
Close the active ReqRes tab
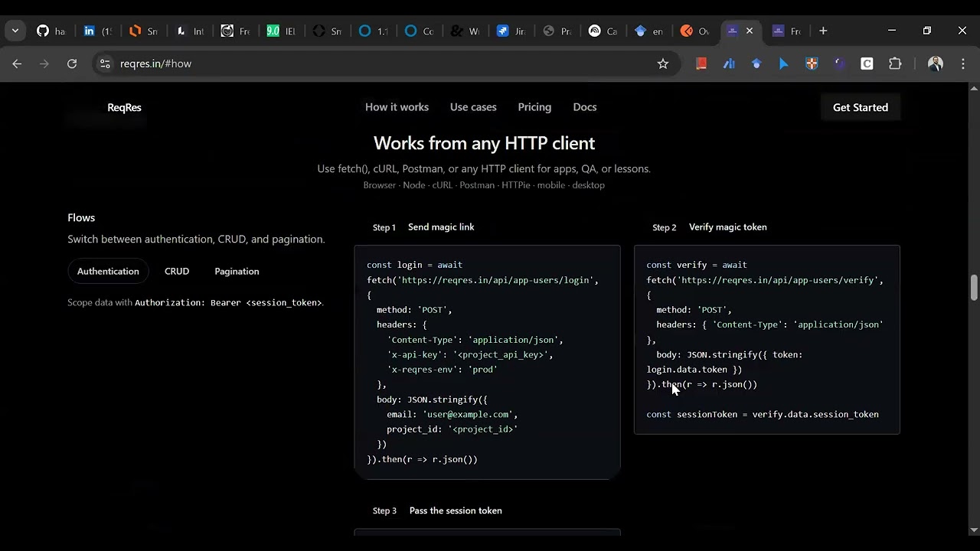(750, 31)
